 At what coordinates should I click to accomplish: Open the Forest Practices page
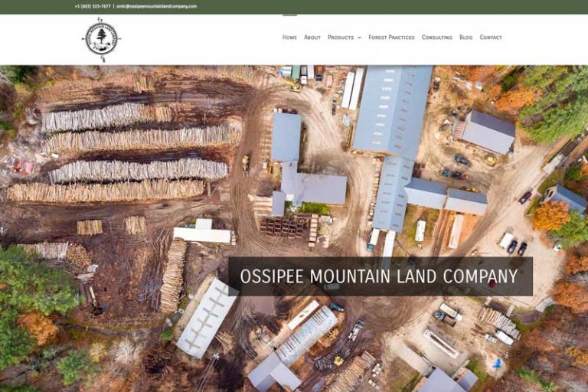391,38
